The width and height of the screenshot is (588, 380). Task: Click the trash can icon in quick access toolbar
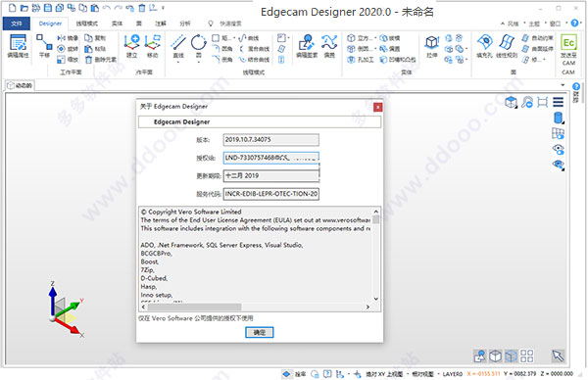(142, 8)
